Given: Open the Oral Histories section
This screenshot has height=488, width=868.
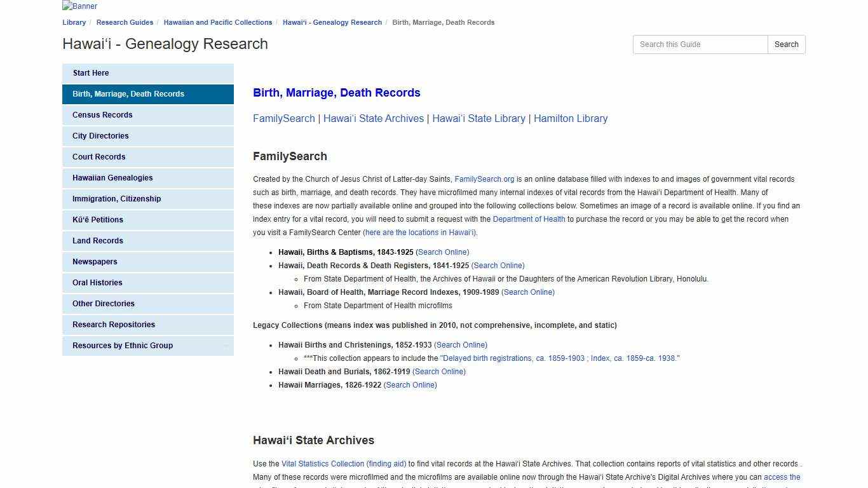Looking at the screenshot, I should point(97,283).
